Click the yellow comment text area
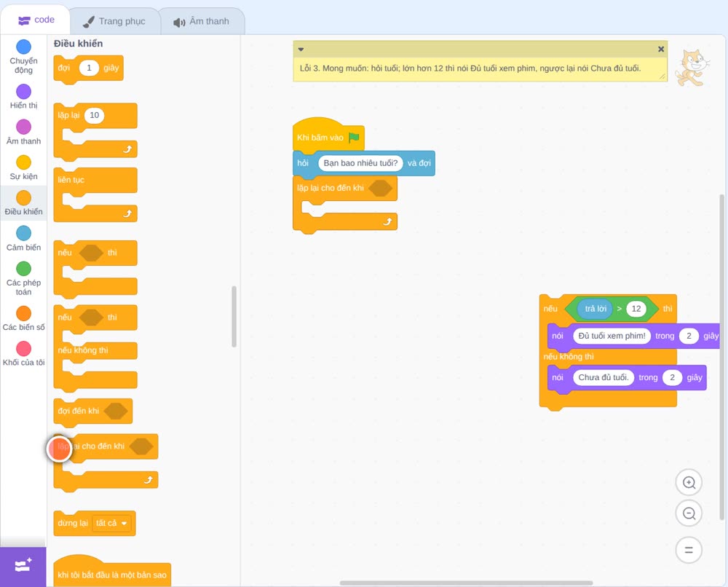Viewport: 728px width, 587px height. click(480, 68)
